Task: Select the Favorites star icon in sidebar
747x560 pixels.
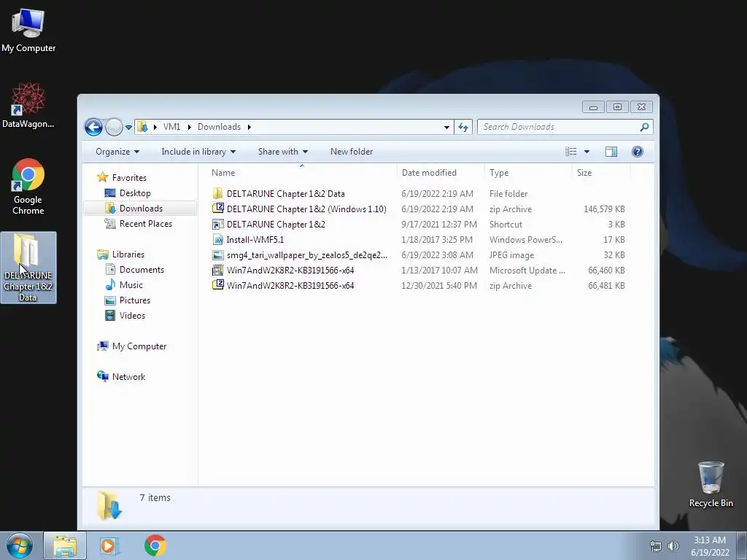Action: click(x=102, y=178)
